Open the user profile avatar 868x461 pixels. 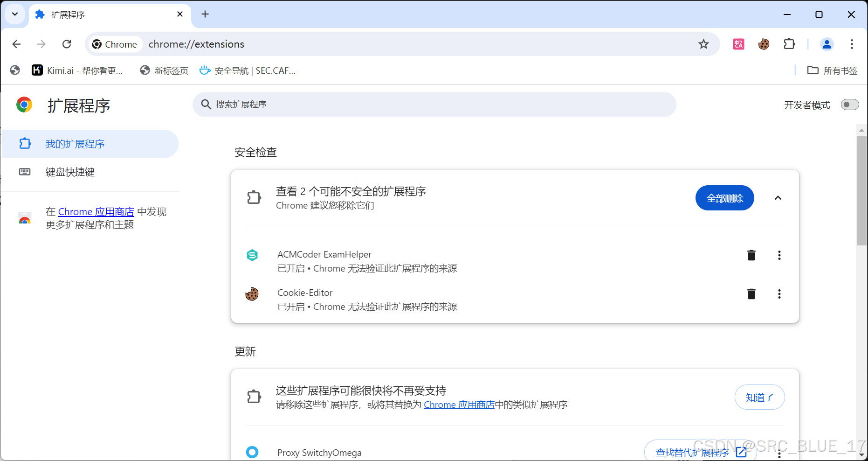click(x=827, y=44)
